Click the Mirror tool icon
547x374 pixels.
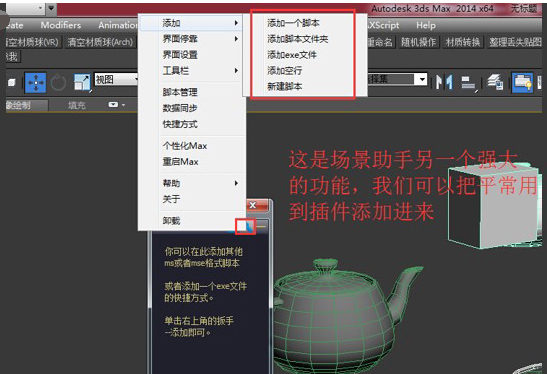pos(444,82)
